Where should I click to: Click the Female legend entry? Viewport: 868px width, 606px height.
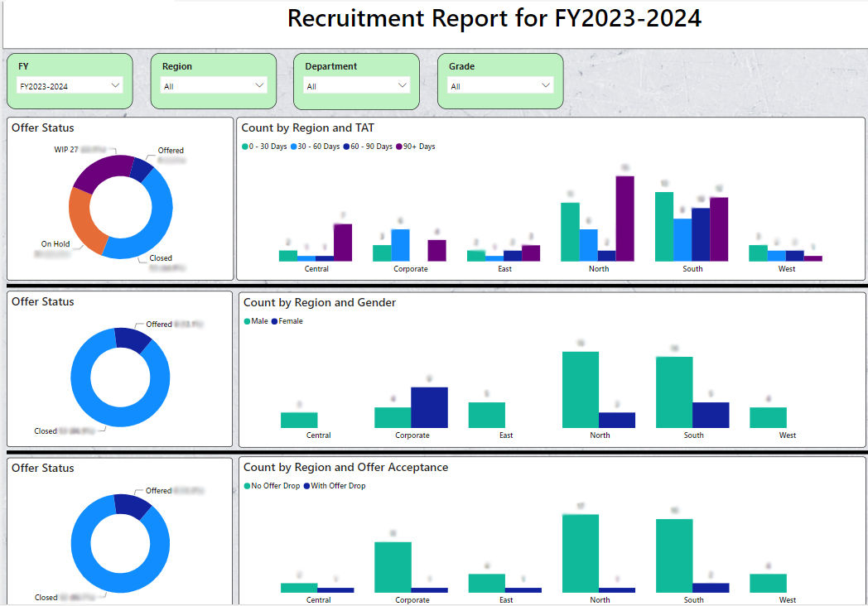[x=287, y=321]
